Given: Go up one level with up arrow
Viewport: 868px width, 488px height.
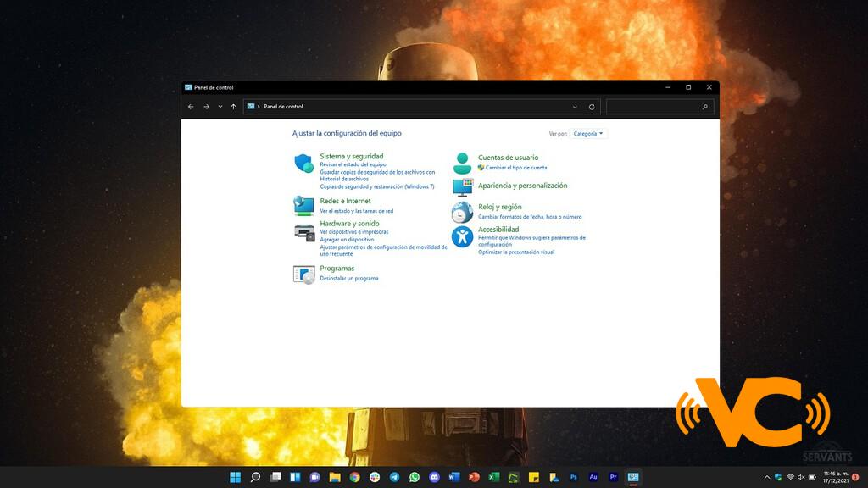Looking at the screenshot, I should [x=233, y=107].
